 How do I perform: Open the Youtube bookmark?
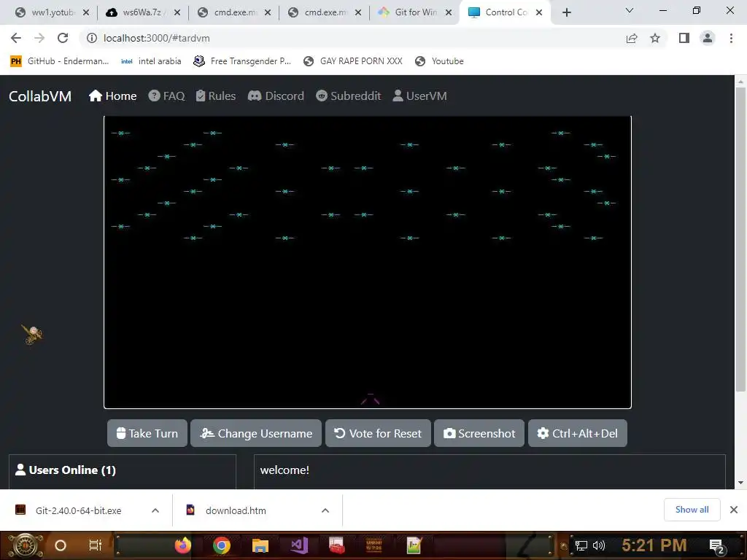(x=439, y=61)
